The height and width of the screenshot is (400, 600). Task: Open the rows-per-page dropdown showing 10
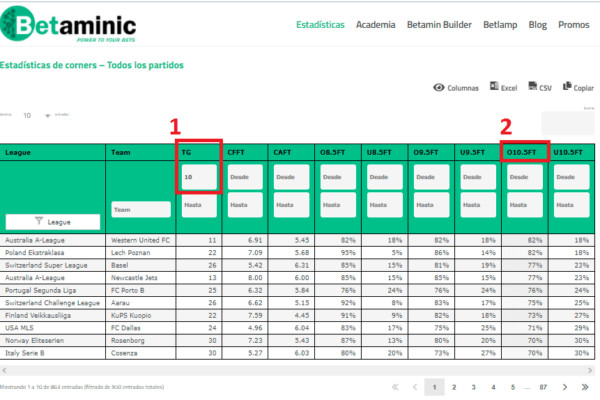(37, 115)
